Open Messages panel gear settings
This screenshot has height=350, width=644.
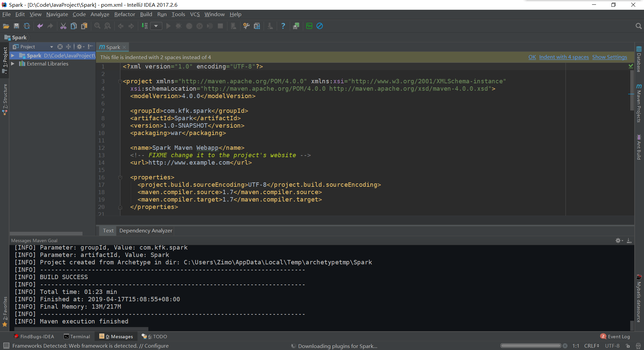tap(619, 240)
